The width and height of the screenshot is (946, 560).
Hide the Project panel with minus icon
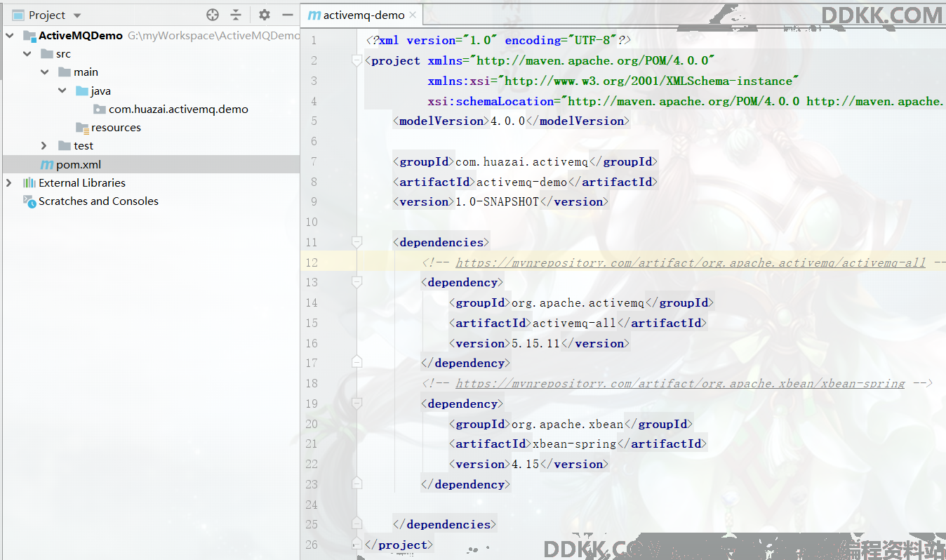(287, 15)
